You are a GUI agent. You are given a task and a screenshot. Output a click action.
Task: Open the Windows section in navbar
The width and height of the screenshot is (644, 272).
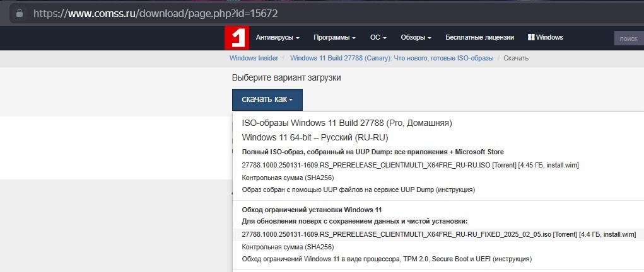546,37
